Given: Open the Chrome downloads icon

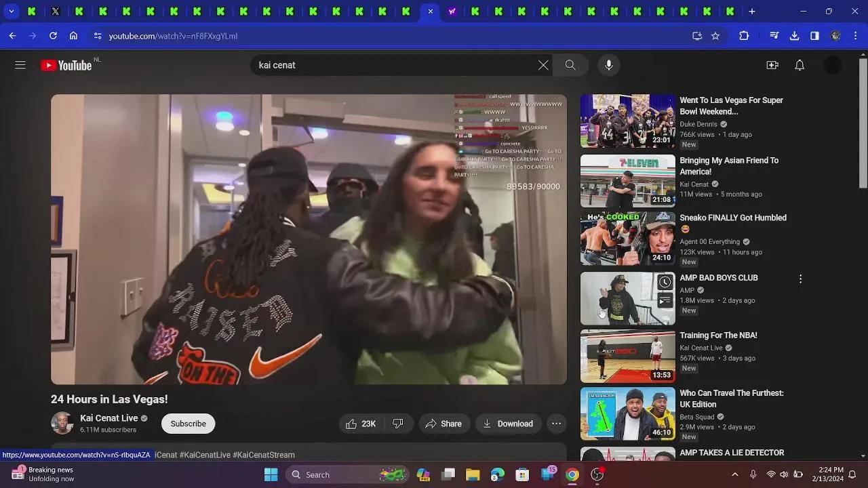Looking at the screenshot, I should pos(794,36).
